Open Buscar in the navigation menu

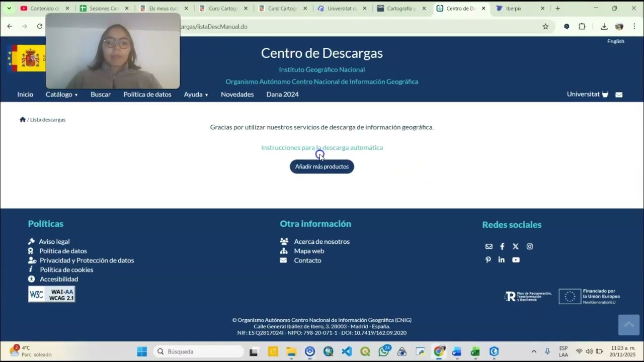point(101,95)
